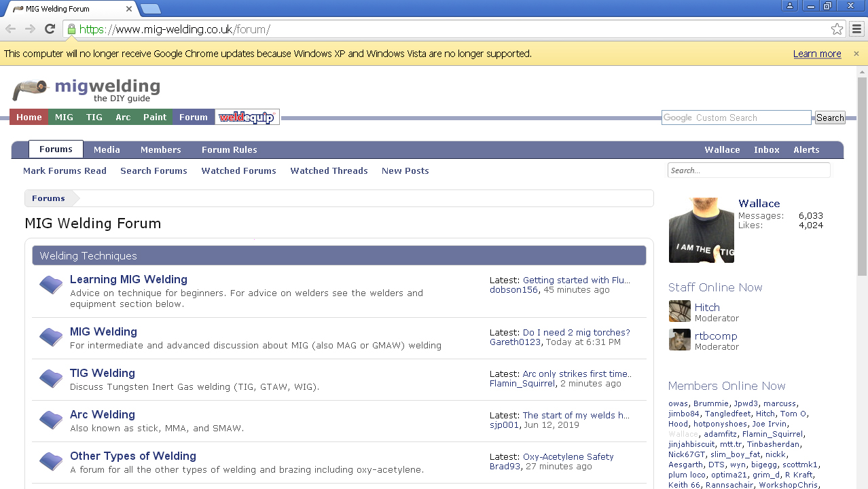868x489 pixels.
Task: Switch to the Media navigation tab
Action: [107, 149]
